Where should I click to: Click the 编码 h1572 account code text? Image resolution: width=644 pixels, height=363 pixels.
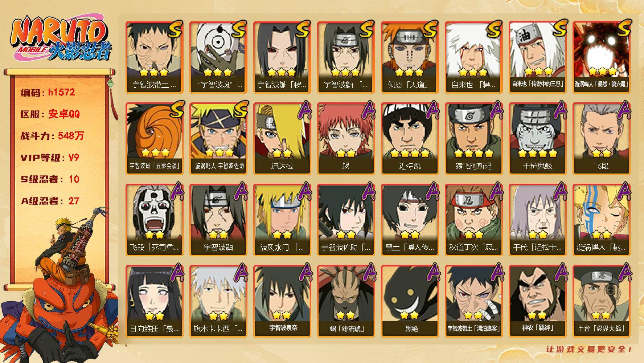coord(48,93)
